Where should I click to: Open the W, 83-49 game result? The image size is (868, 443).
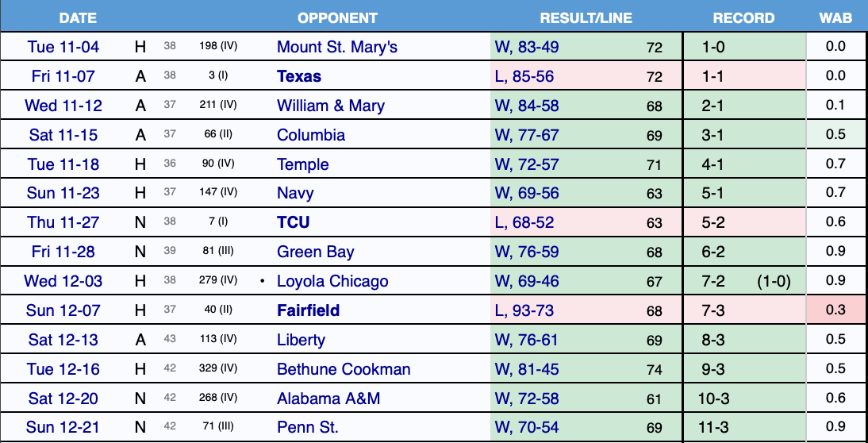pyautogui.click(x=527, y=47)
